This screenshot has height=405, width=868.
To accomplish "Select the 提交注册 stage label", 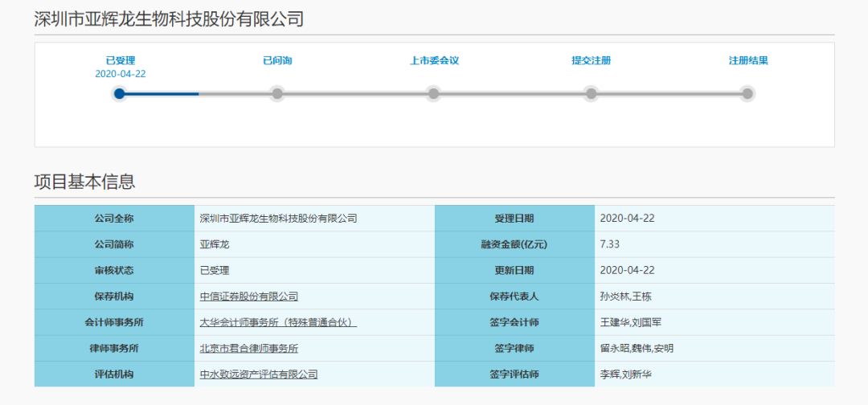I will pos(592,61).
